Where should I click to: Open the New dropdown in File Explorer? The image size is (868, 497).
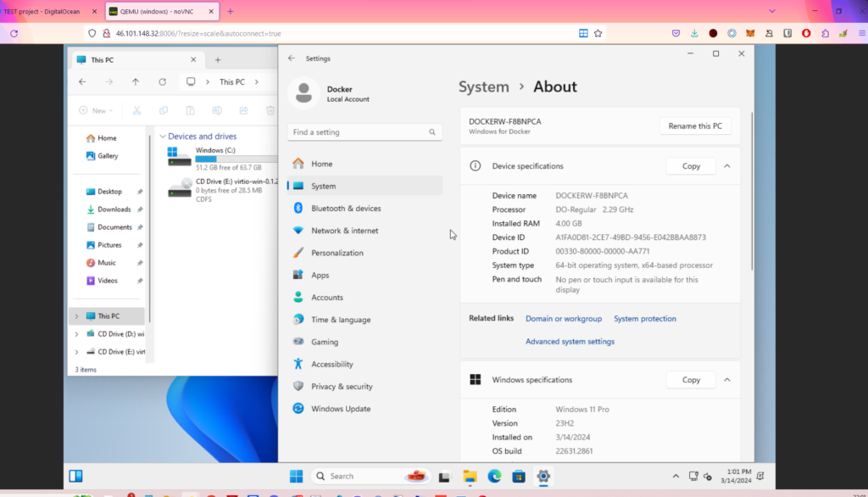pos(96,110)
